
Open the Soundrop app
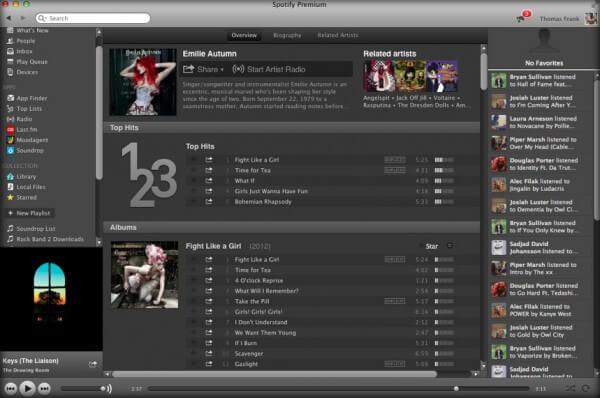coord(25,150)
